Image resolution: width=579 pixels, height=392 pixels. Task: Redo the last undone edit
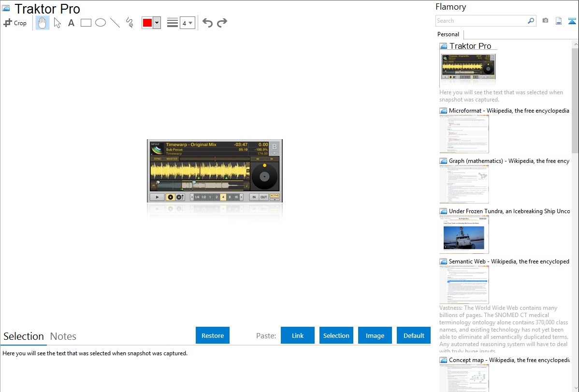point(222,23)
